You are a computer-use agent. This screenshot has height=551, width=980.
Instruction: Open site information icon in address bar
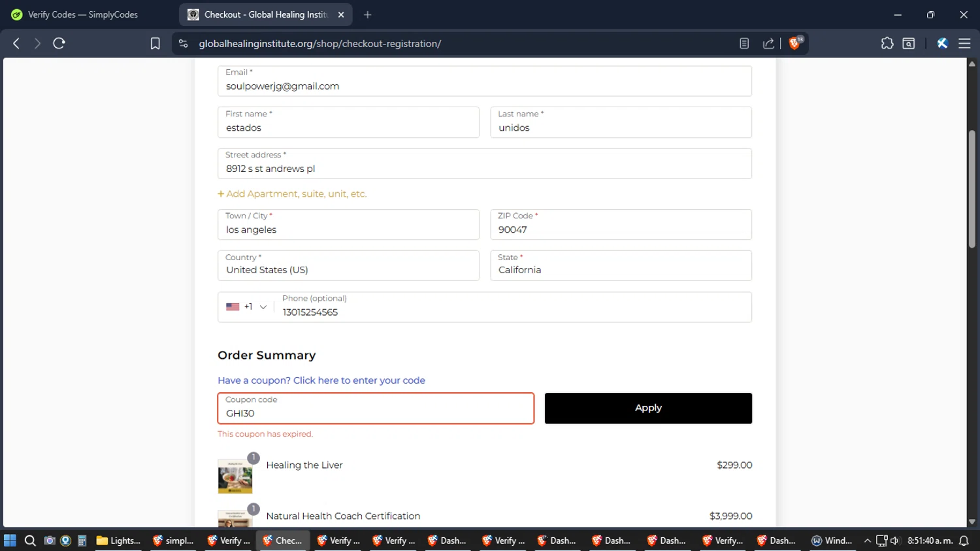coord(184,43)
